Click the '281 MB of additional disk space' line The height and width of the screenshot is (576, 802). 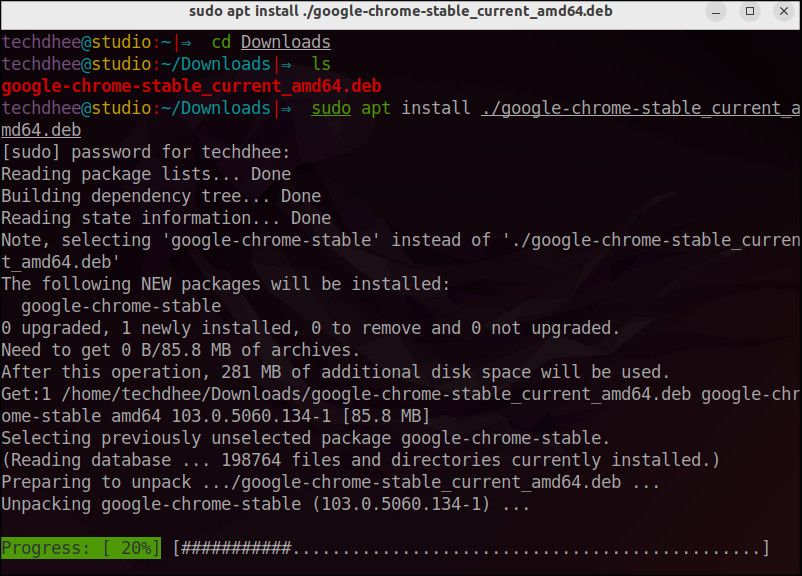(x=336, y=372)
